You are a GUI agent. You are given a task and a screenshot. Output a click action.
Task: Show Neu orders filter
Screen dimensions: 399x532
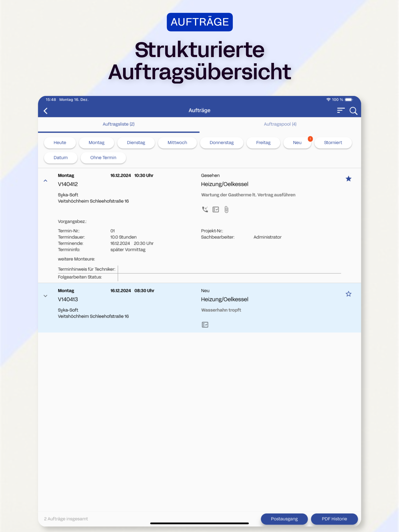point(297,143)
